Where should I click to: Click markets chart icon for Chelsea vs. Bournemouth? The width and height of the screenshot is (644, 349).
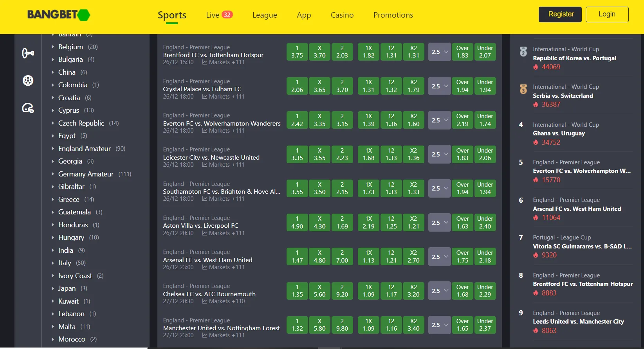tap(204, 301)
